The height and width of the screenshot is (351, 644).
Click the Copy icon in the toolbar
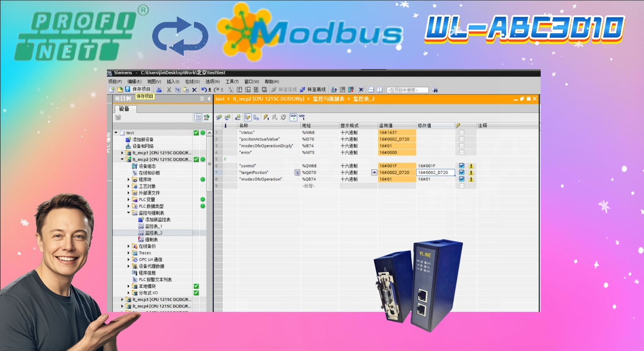[178, 89]
